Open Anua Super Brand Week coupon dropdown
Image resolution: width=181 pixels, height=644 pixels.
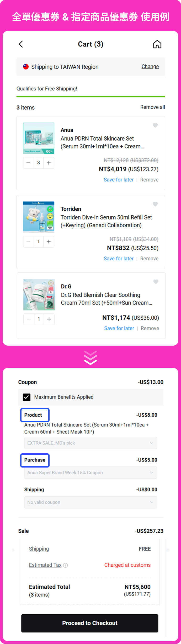point(91,473)
